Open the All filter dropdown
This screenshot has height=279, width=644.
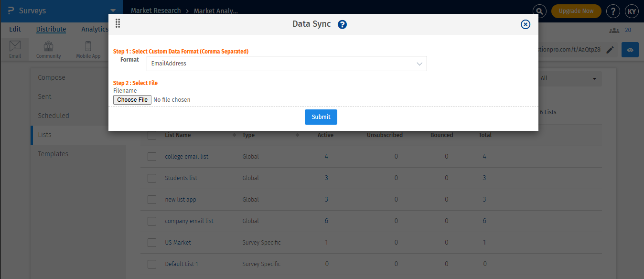point(569,78)
